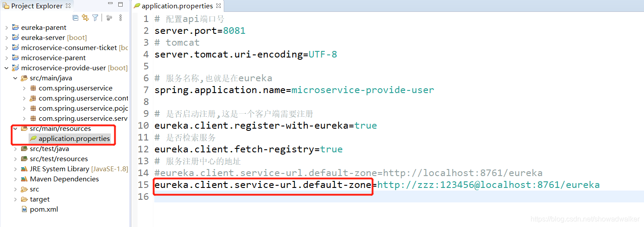Click the eureka.client.fetch-registry line
This screenshot has height=227, width=644.
248,149
